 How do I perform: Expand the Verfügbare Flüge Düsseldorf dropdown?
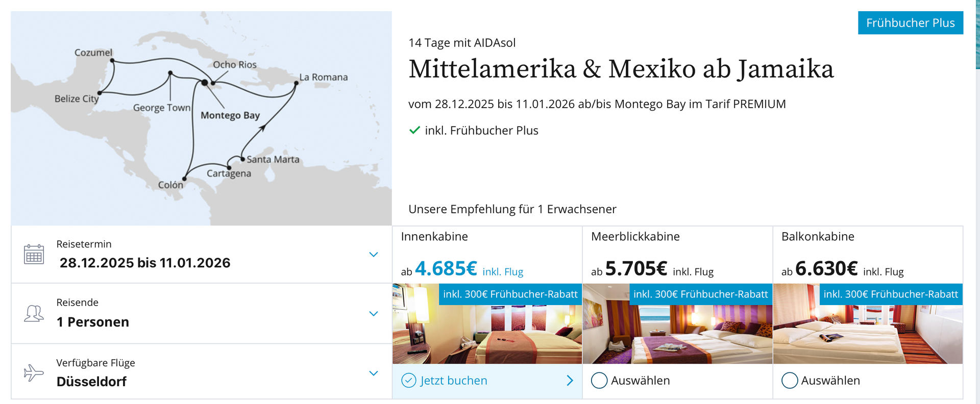[x=374, y=373]
